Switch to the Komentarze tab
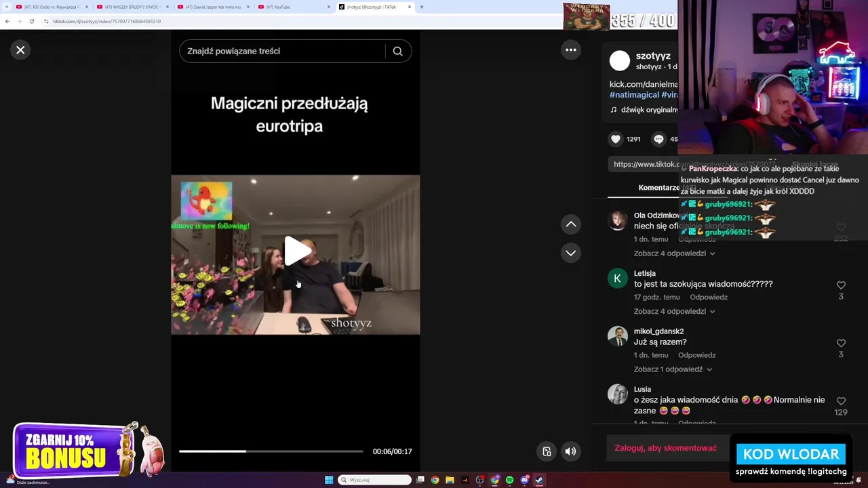The height and width of the screenshot is (488, 868). [x=658, y=188]
